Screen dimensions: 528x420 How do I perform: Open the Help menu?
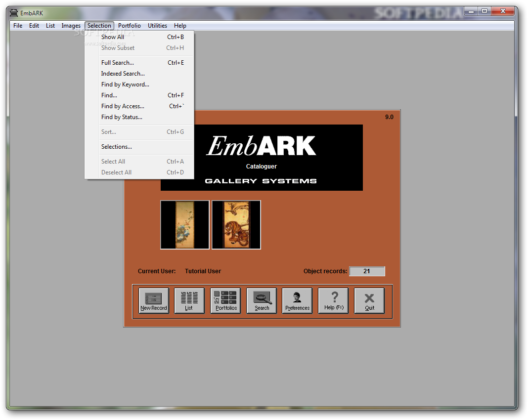tap(180, 26)
